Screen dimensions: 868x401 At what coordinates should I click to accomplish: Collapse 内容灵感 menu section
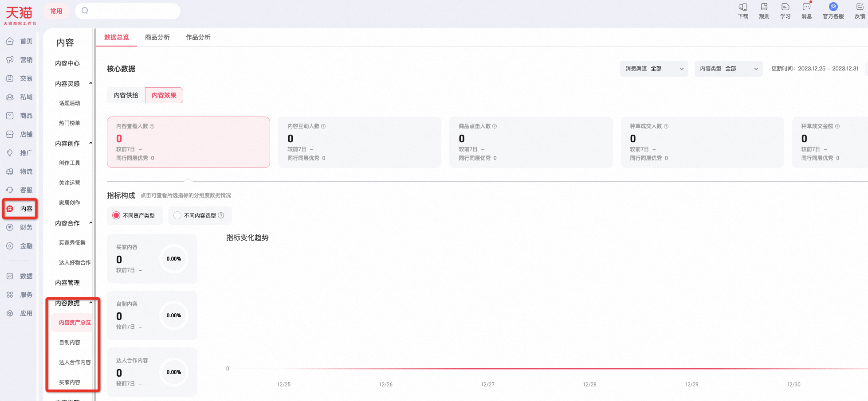tap(90, 84)
